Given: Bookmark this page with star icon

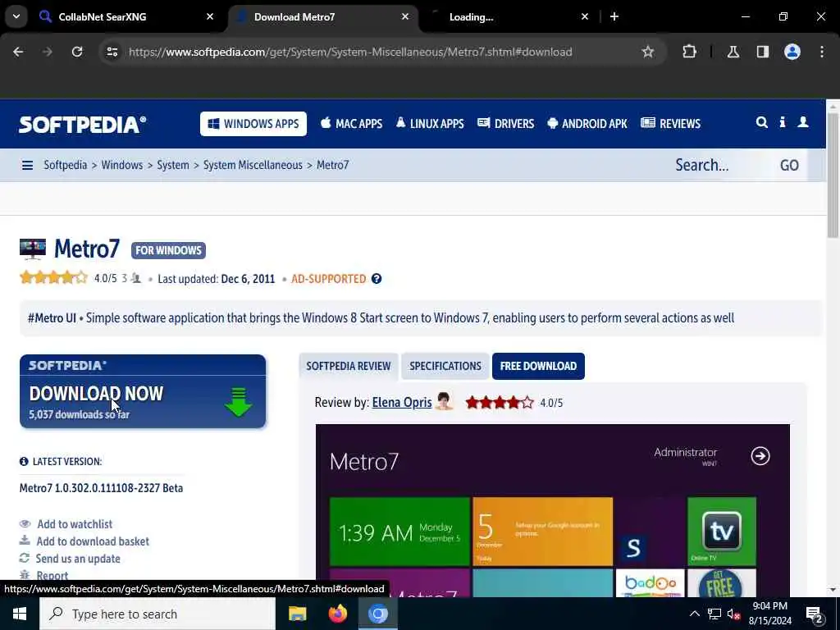Looking at the screenshot, I should (648, 52).
